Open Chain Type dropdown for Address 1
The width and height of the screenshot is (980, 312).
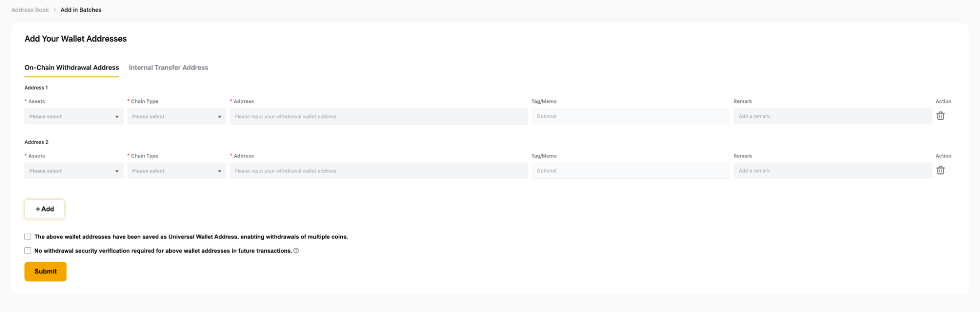(176, 117)
